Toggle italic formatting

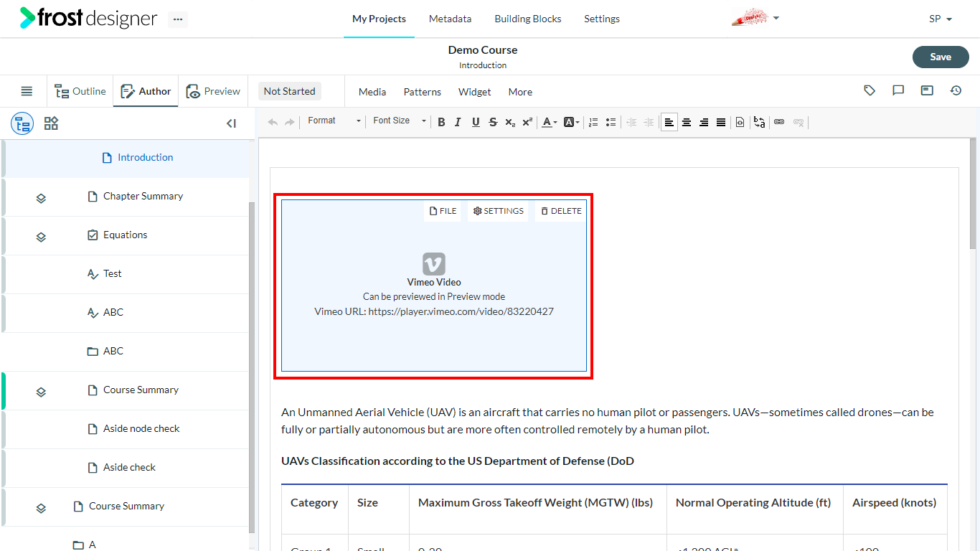click(458, 122)
